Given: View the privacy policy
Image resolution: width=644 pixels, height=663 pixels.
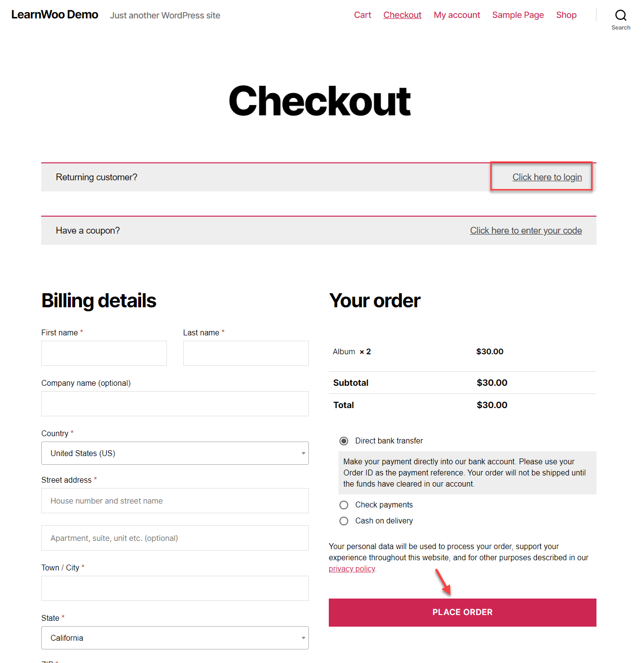Looking at the screenshot, I should point(352,568).
